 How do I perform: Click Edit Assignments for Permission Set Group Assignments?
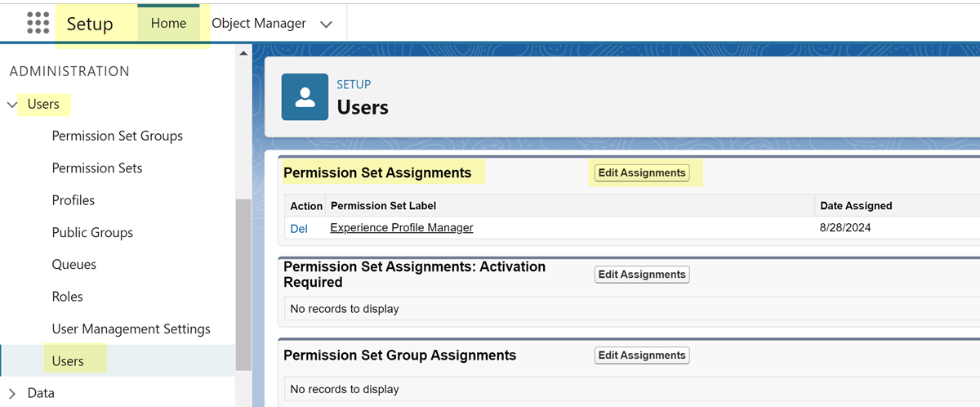coord(641,356)
